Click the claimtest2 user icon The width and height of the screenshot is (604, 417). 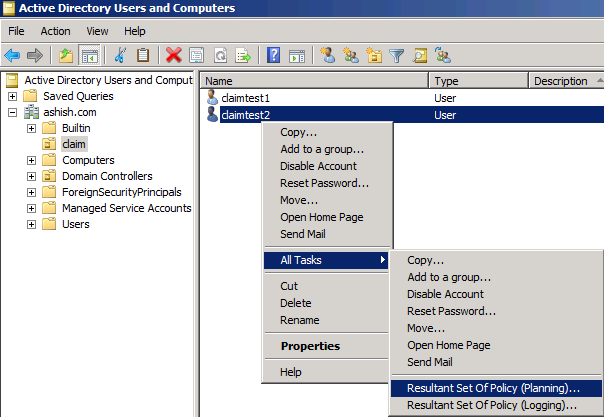(212, 114)
